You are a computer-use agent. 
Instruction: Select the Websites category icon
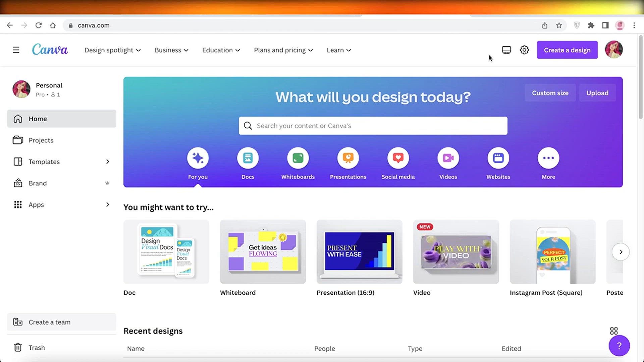(x=498, y=158)
